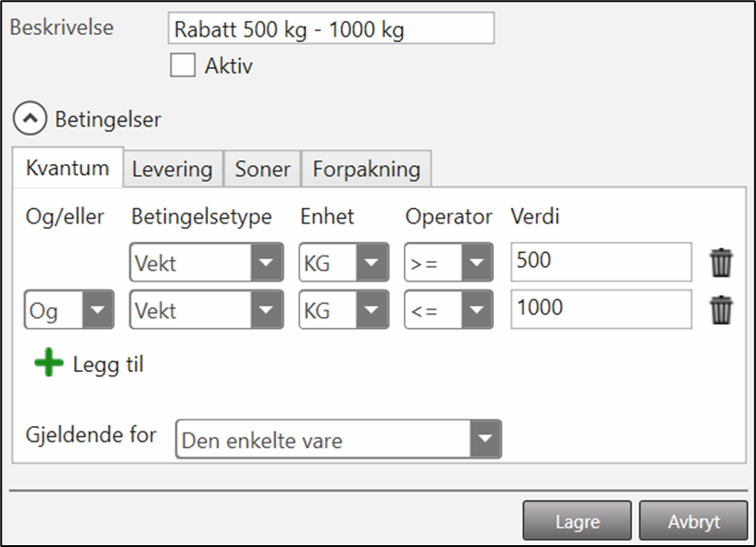Open the <= operator dropdown
This screenshot has width=756, height=547.
[x=449, y=311]
